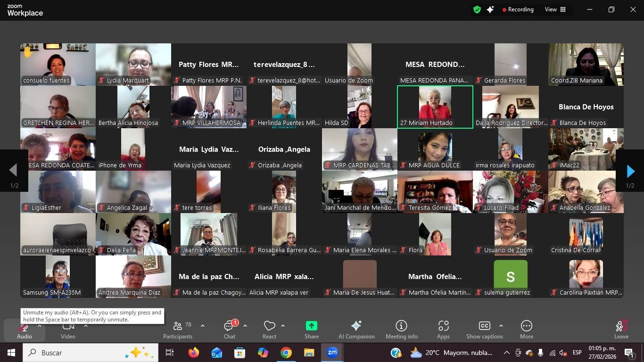Viewport: 644px width, 362px height.
Task: Select the Lydia Marquart video tile
Action: 133,65
